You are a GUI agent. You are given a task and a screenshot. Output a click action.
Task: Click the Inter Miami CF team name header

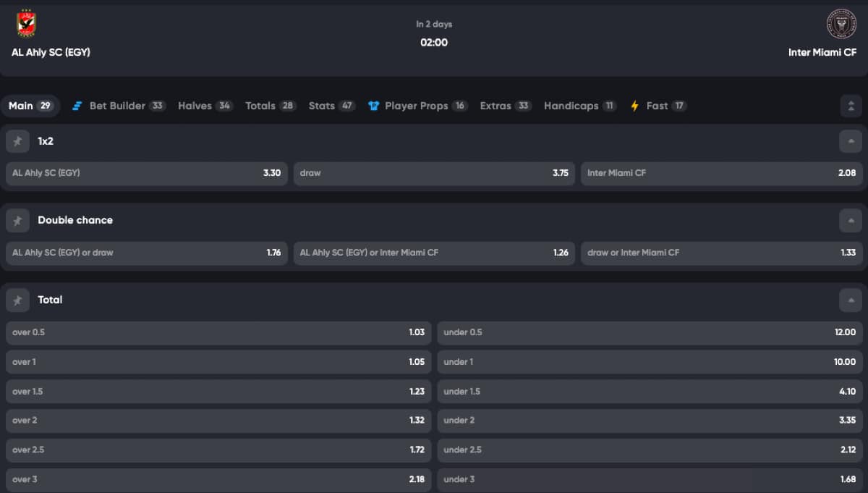click(822, 53)
